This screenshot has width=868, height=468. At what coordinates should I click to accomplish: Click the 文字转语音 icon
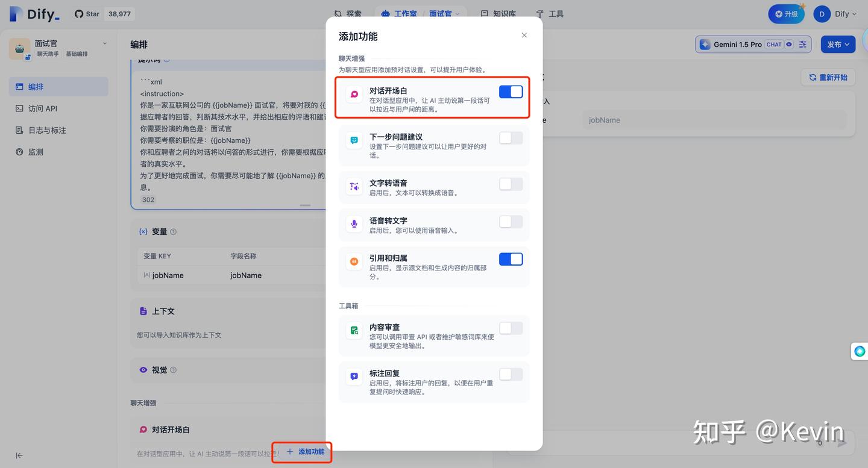(354, 187)
